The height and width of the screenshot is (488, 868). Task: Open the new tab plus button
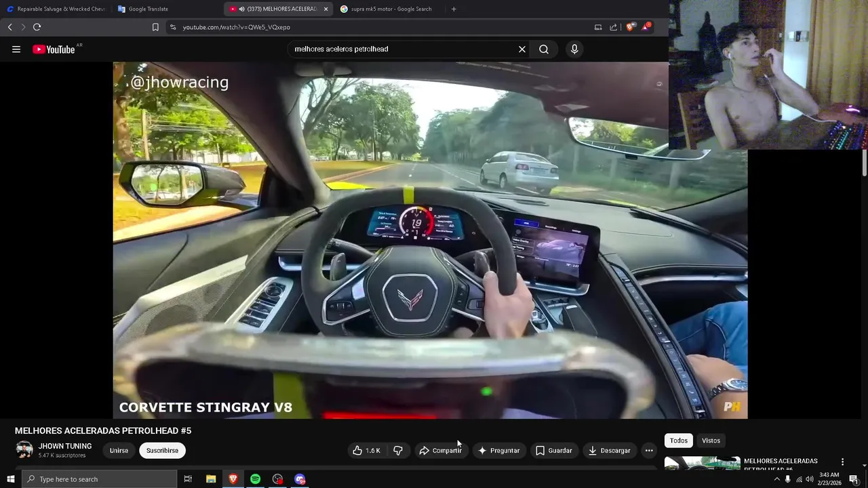tap(454, 9)
